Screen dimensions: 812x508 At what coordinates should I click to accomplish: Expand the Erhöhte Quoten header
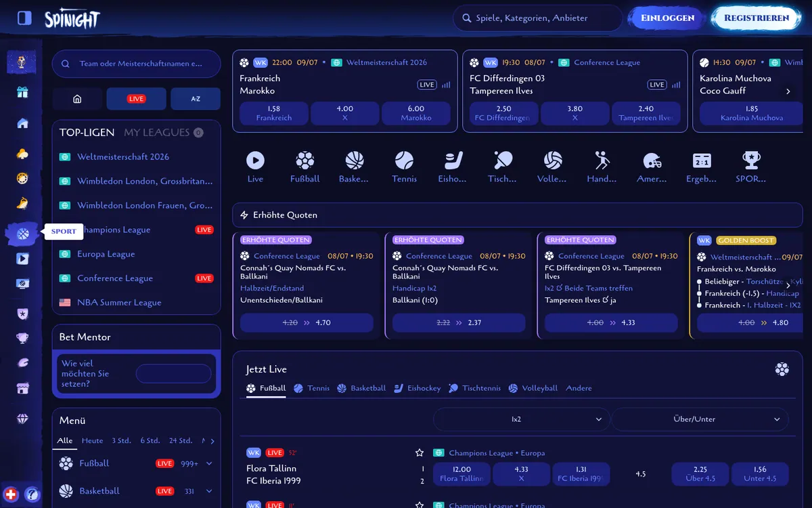518,215
